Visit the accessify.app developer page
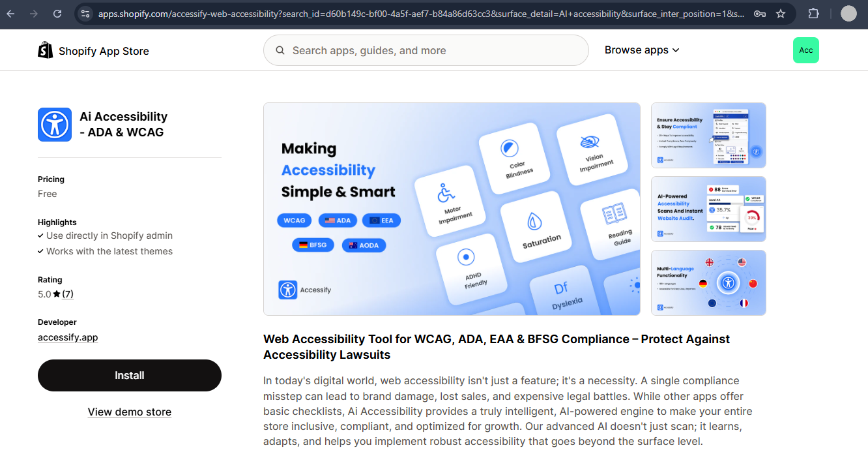This screenshot has height=456, width=868. coord(68,337)
